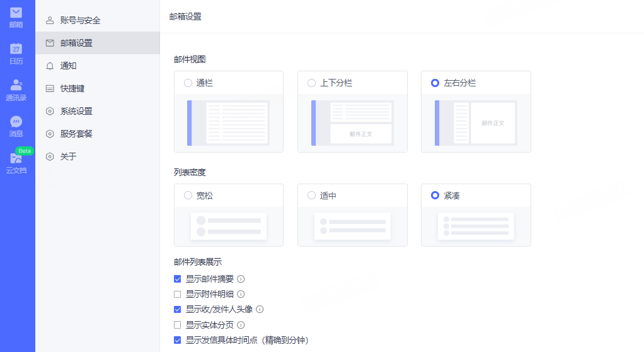Choose 宽松 list density

pos(188,196)
